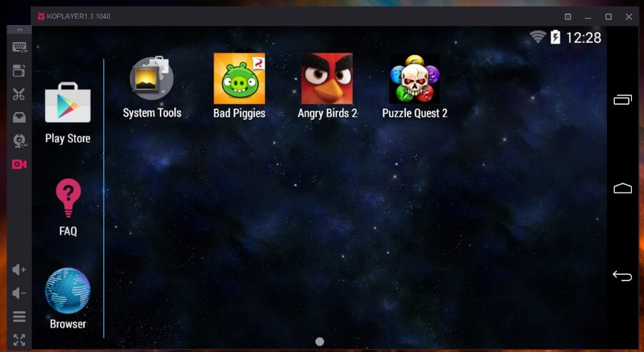Viewport: 644px width, 352px height.
Task: Toggle fullscreen mode with the expand arrows
Action: [19, 340]
